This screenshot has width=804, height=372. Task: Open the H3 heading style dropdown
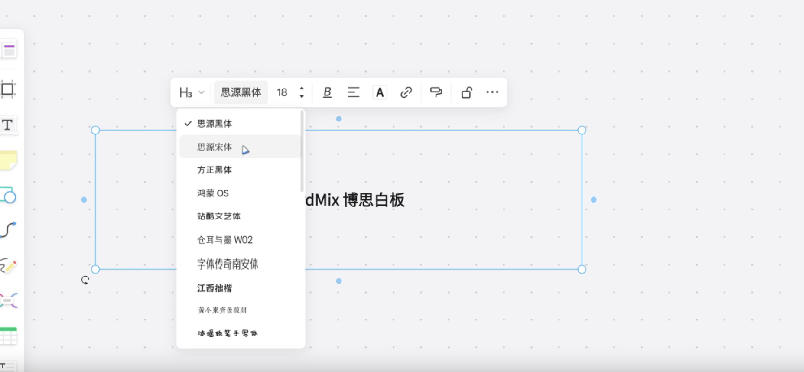[192, 92]
